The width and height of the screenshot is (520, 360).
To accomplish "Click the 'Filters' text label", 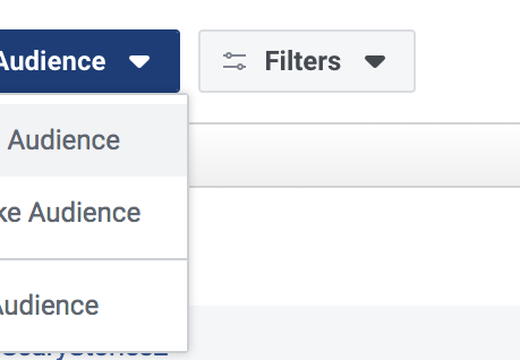I will tap(303, 61).
